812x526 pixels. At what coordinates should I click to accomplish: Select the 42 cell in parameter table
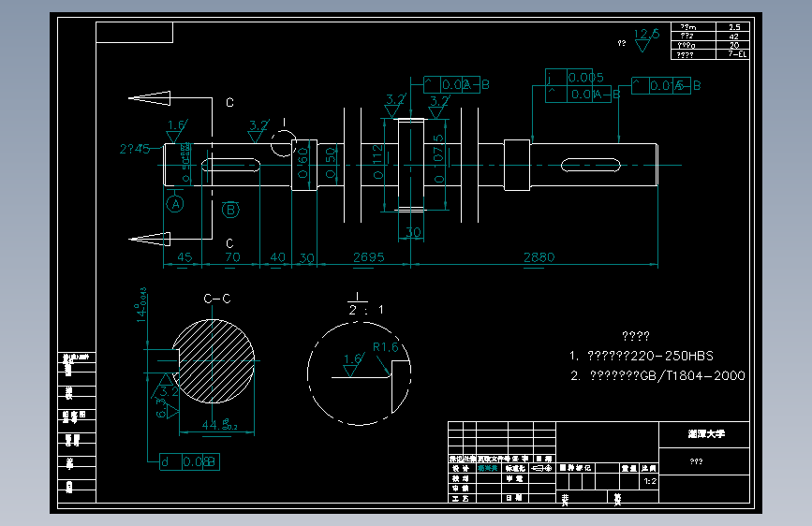[732, 37]
